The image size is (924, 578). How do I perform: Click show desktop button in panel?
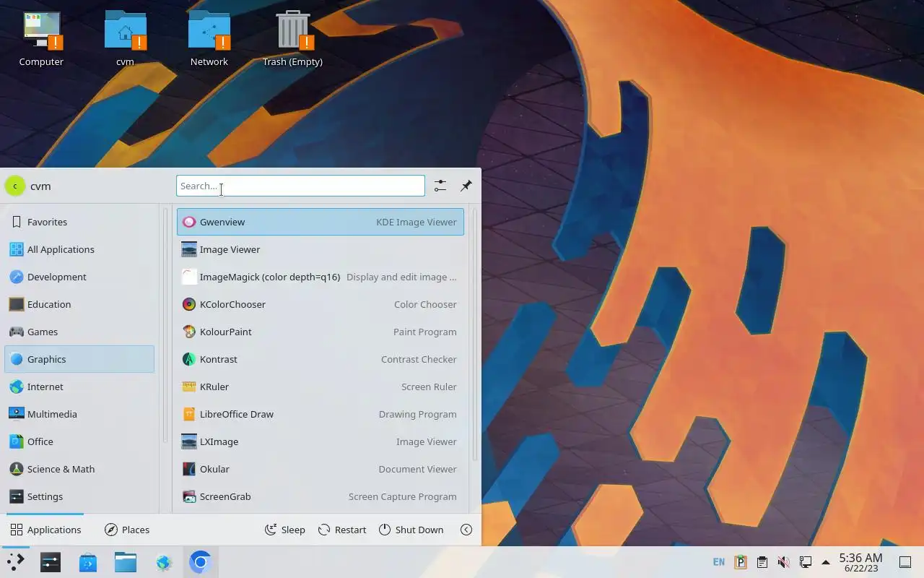(905, 562)
